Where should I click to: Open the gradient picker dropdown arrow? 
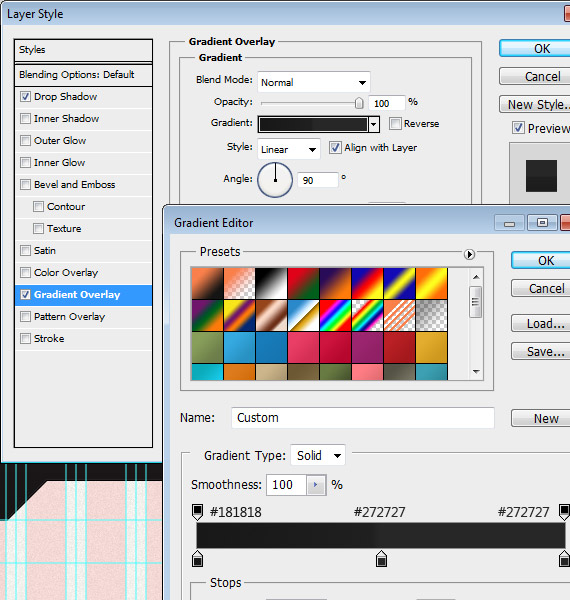(374, 124)
